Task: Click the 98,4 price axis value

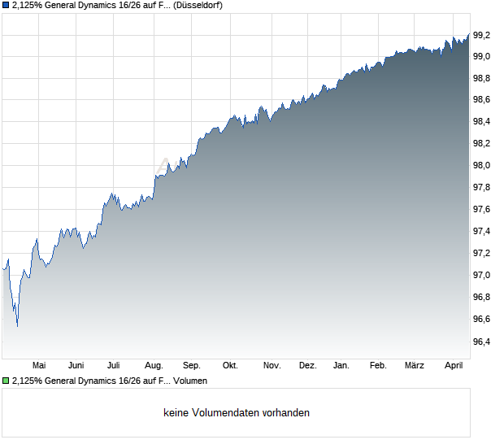Action: click(482, 121)
